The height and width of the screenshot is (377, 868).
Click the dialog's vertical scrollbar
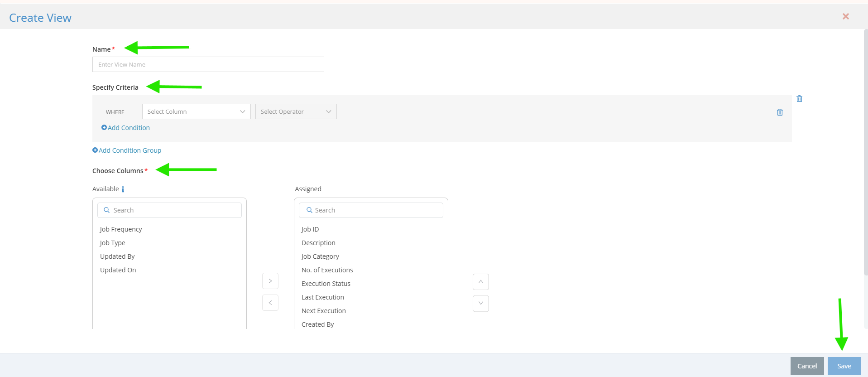tap(866, 152)
